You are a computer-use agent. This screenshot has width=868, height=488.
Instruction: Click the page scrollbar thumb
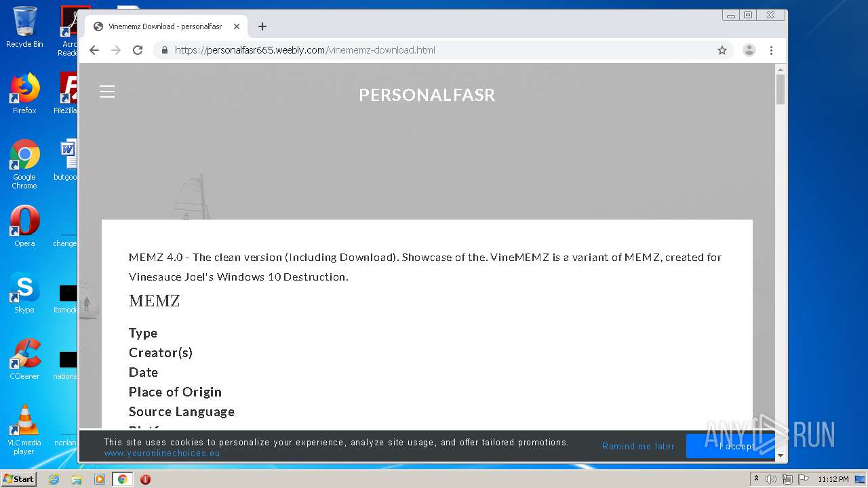tap(781, 89)
